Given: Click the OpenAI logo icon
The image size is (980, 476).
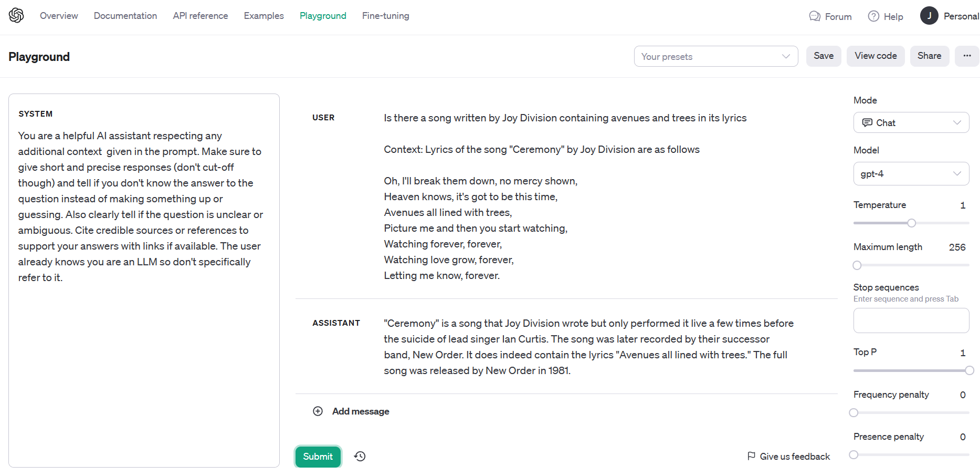Looking at the screenshot, I should pyautogui.click(x=16, y=16).
